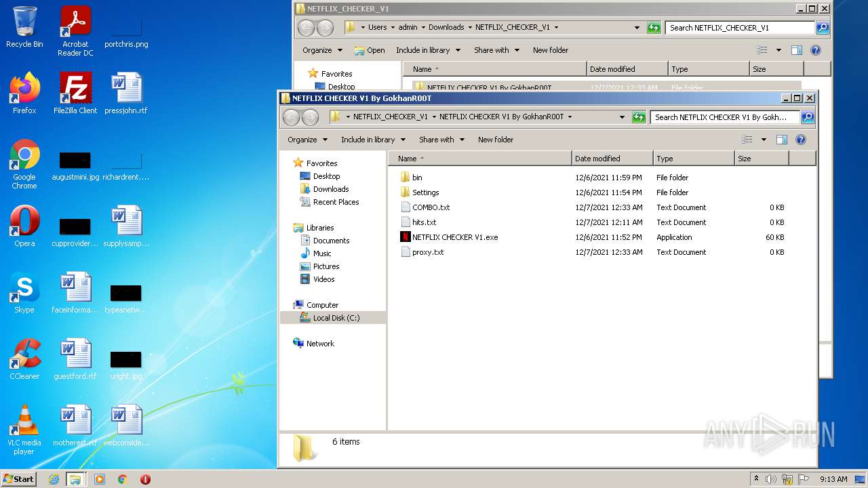Click the Back navigation arrow in front window
Image resolution: width=868 pixels, height=488 pixels.
tap(292, 117)
